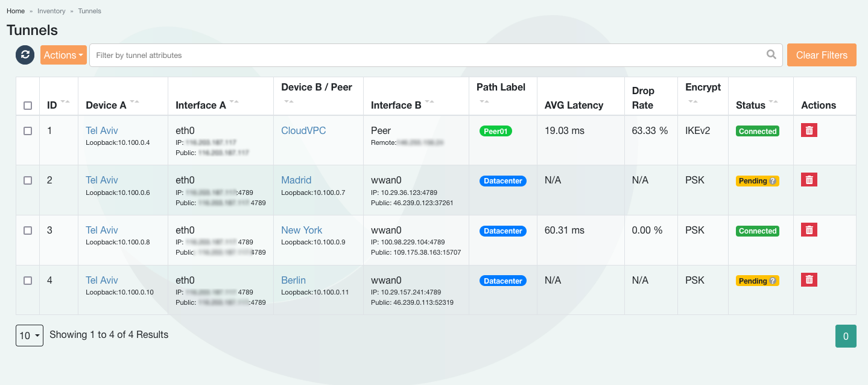This screenshot has height=385, width=868.
Task: Delete the Berlin tunnel via trash icon
Action: point(809,280)
